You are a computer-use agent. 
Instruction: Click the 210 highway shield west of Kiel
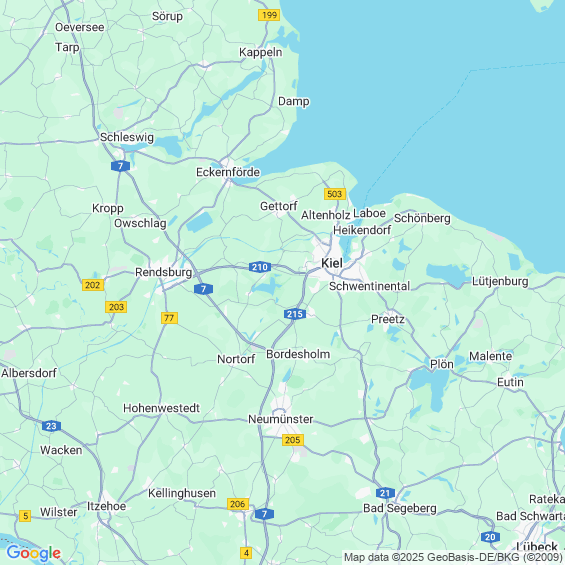[260, 267]
